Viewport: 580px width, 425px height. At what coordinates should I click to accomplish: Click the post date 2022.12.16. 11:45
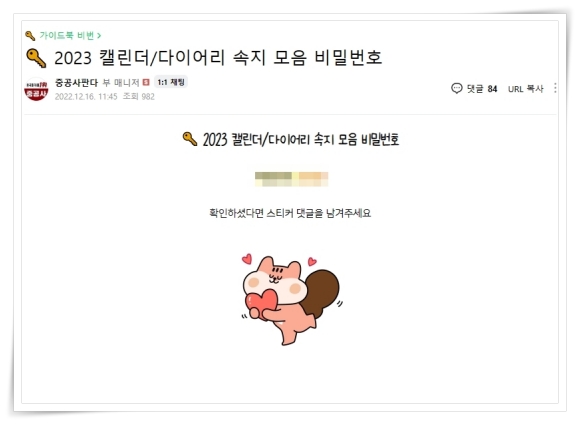coord(86,97)
